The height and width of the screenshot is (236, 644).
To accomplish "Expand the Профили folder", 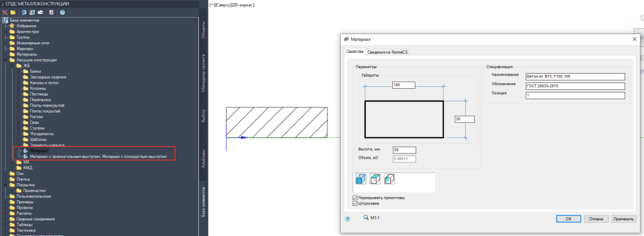I will click(6, 208).
